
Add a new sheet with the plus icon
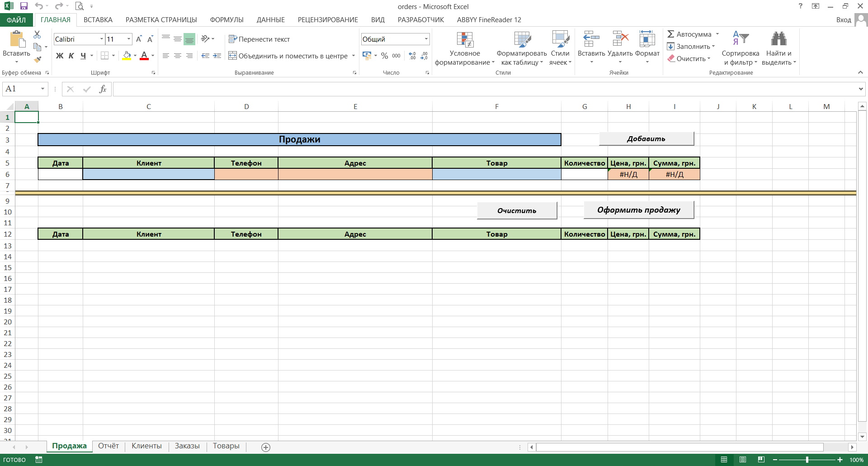click(266, 447)
